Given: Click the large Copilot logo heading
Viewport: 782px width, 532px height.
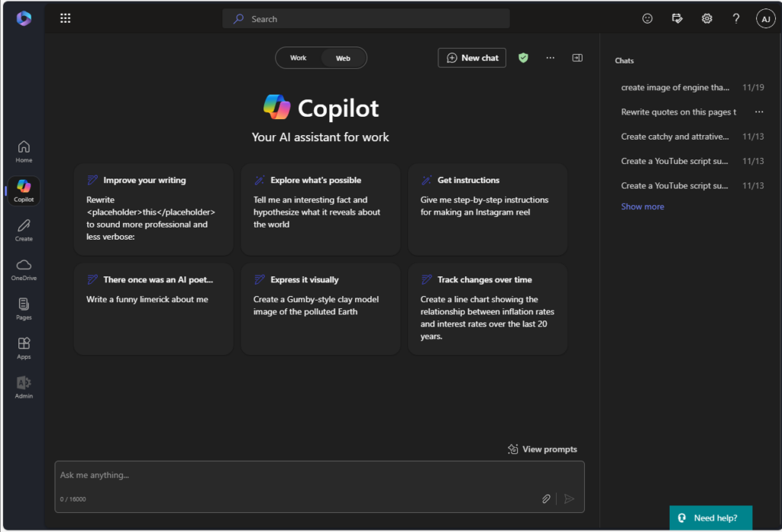Looking at the screenshot, I should point(321,108).
